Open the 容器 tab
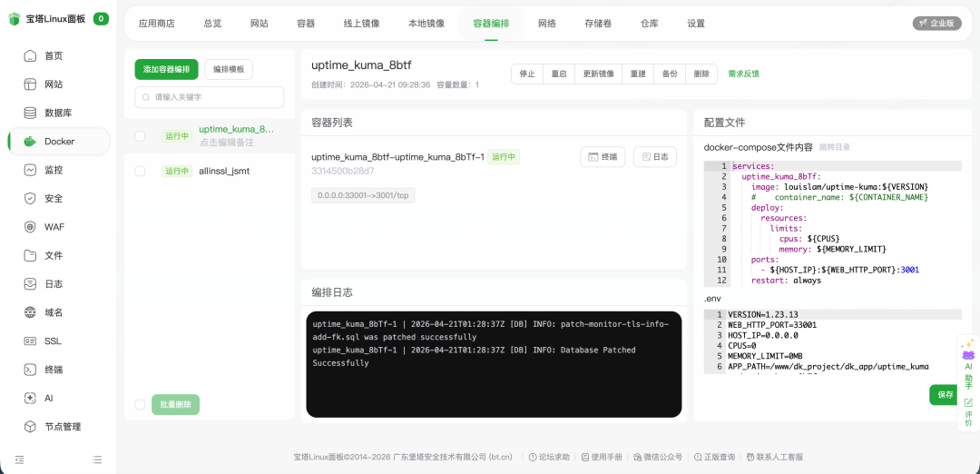The height and width of the screenshot is (474, 980). (x=306, y=24)
